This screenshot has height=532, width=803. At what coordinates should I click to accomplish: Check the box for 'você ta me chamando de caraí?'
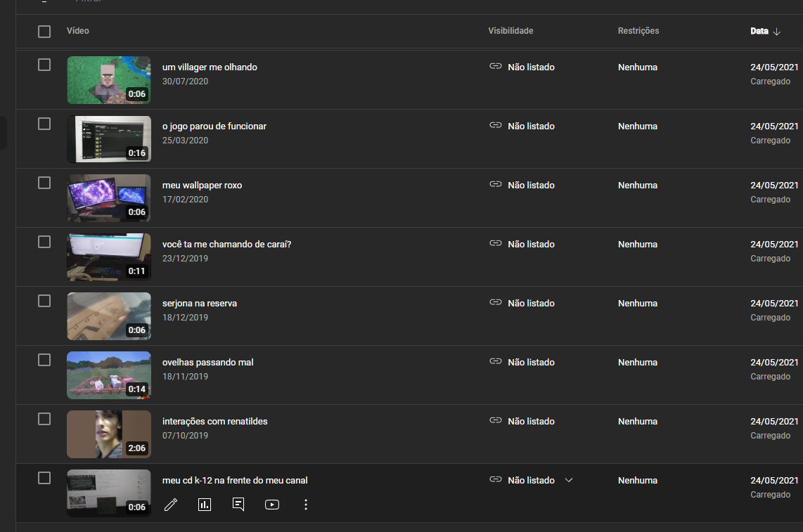[x=44, y=242]
